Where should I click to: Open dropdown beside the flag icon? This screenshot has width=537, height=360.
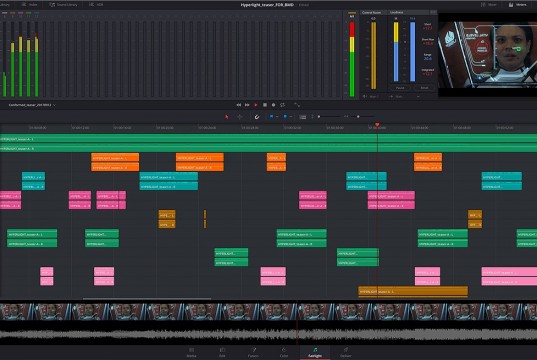[277, 117]
